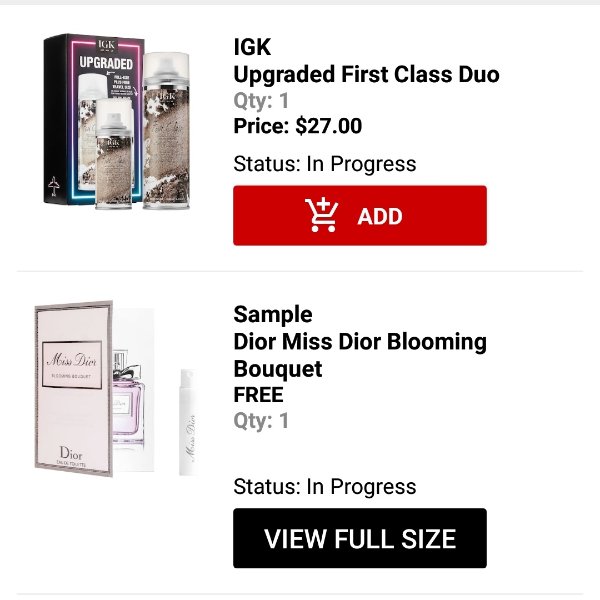Click the FREE price label
The image size is (600, 600).
[x=258, y=395]
